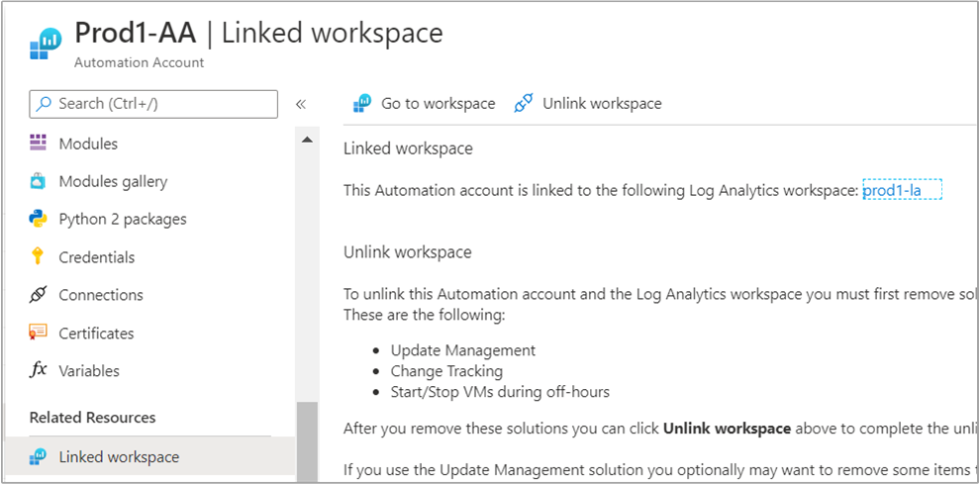
Task: Click the Variables fx icon
Action: [x=39, y=370]
